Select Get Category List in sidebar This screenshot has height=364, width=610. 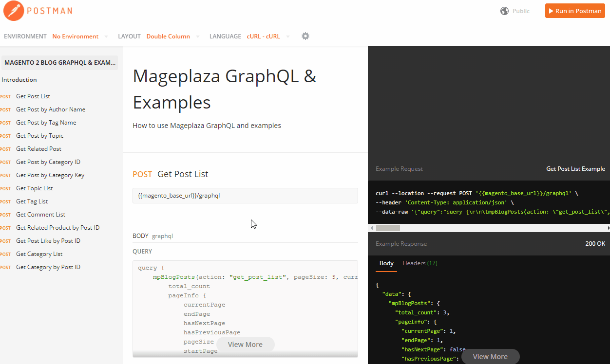(x=39, y=254)
